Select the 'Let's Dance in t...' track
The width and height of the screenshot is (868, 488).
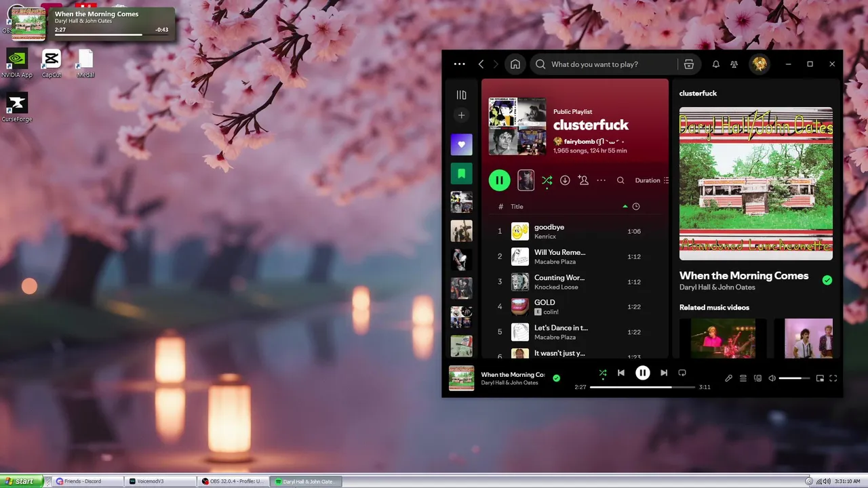tap(575, 331)
